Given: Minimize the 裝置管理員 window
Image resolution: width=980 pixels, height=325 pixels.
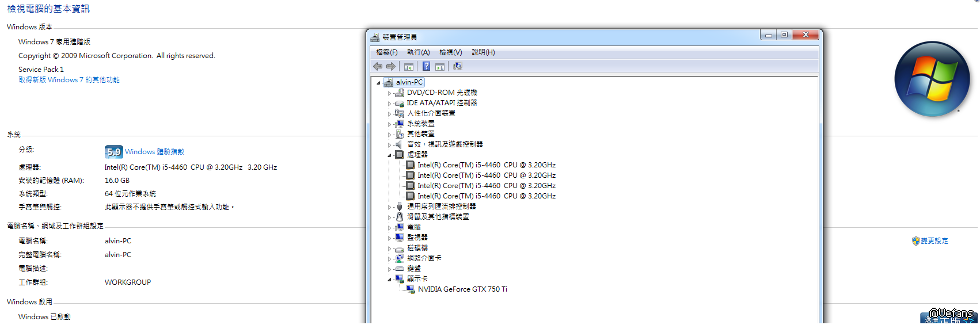Looking at the screenshot, I should pos(768,35).
